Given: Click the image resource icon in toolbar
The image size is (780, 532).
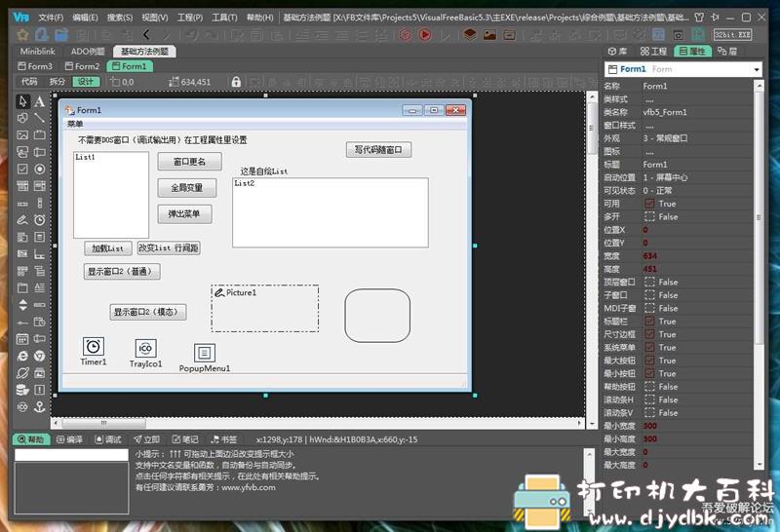Looking at the screenshot, I should click(490, 35).
